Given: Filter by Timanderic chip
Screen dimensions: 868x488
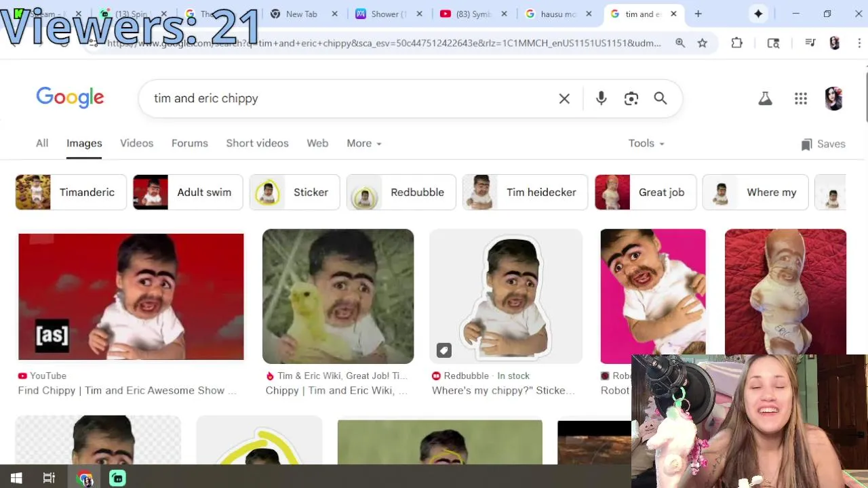Looking at the screenshot, I should tap(71, 192).
